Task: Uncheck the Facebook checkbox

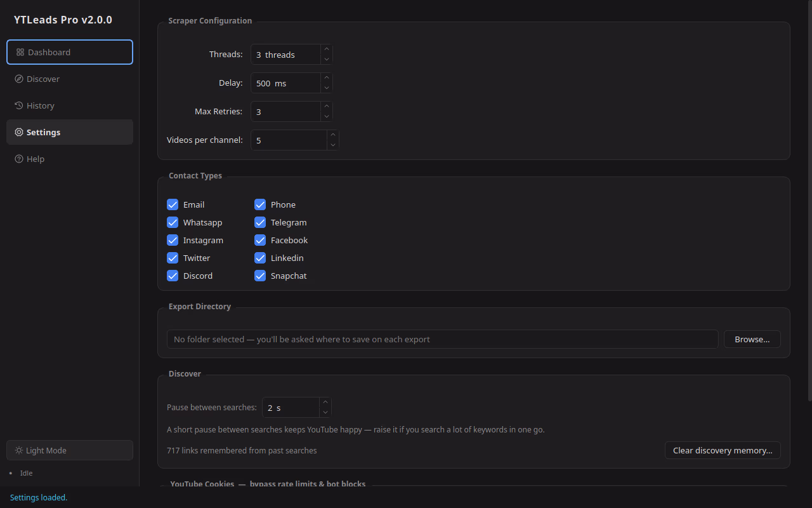Action: (x=260, y=240)
